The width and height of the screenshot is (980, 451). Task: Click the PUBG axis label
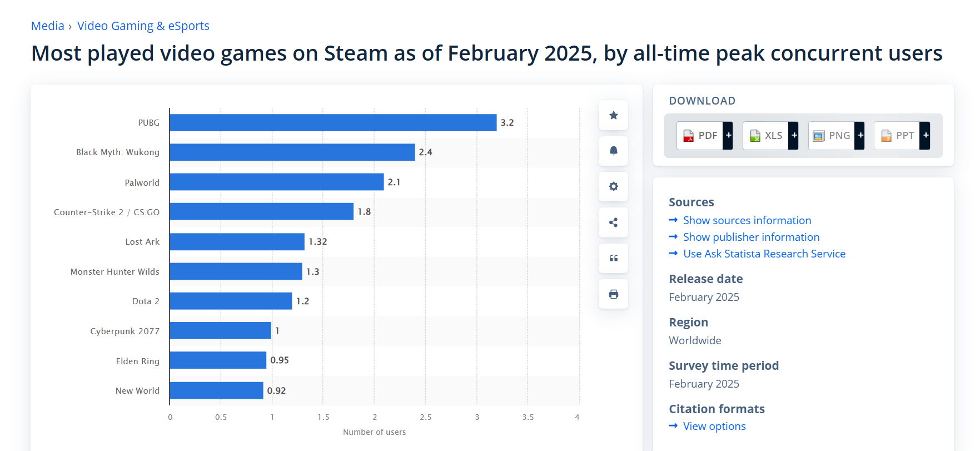tap(148, 123)
